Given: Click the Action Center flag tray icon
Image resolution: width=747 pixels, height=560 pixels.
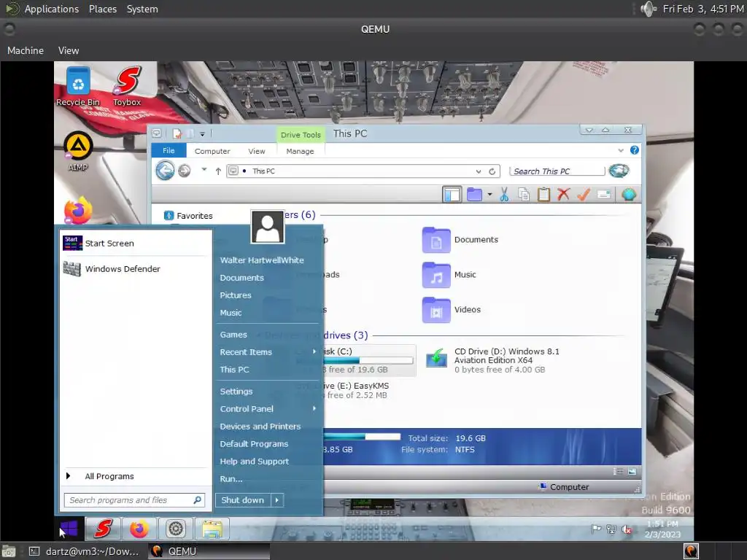Looking at the screenshot, I should point(596,529).
